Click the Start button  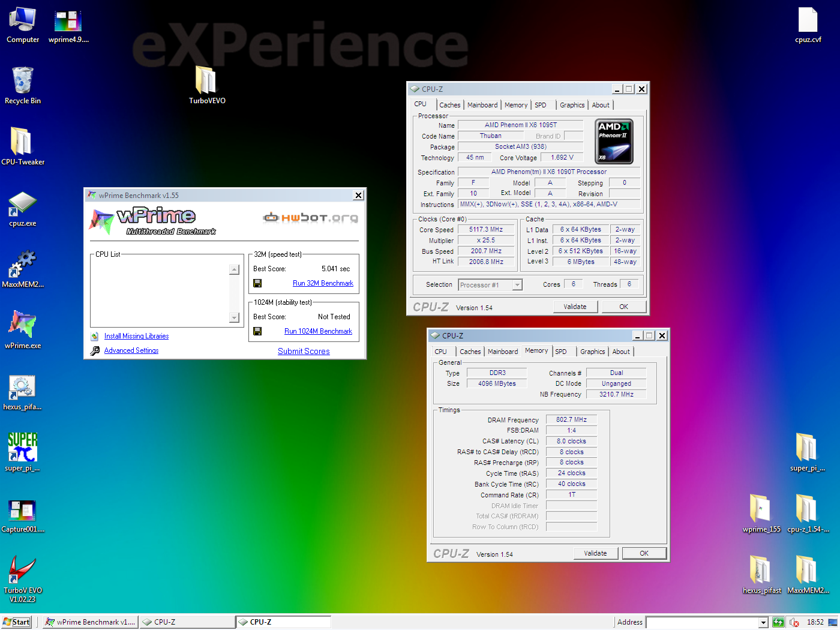16,622
